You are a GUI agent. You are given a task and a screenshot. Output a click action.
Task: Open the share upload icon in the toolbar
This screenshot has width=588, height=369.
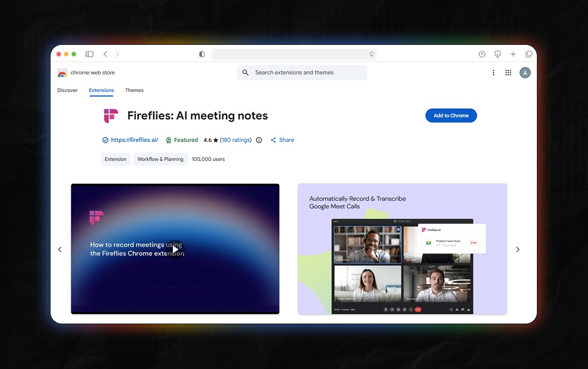point(482,54)
